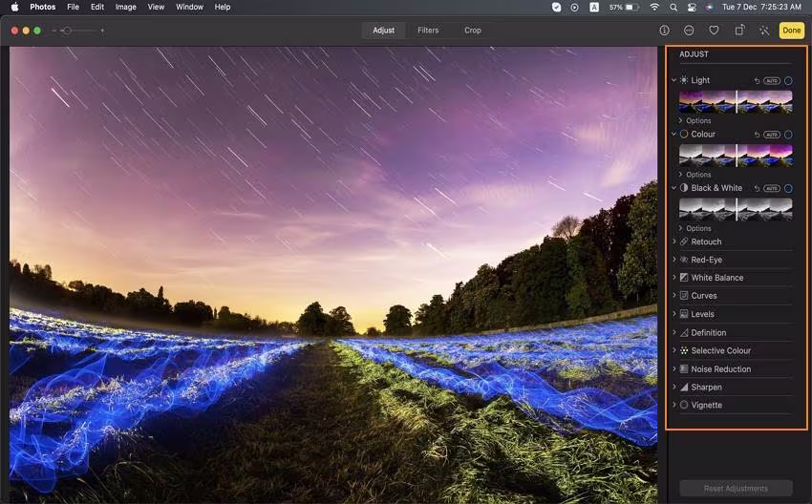812x504 pixels.
Task: Click the Light sun icon
Action: (684, 80)
